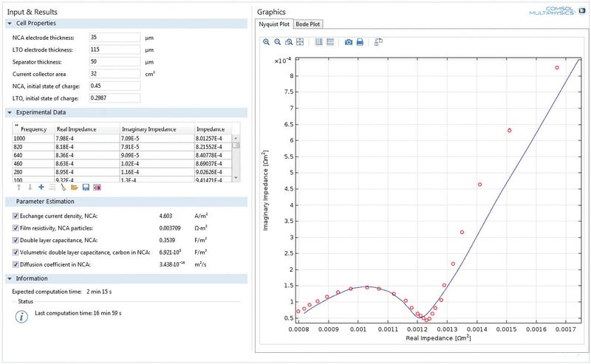591x364 pixels.
Task: Click the experimental table scrollbar thumb
Action: click(236, 145)
